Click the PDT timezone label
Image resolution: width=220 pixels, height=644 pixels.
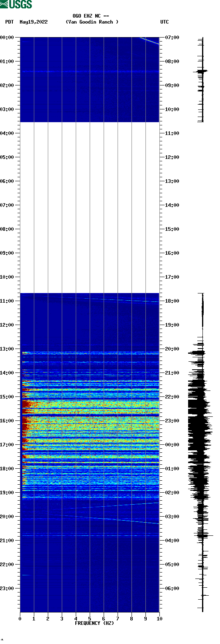click(10, 22)
